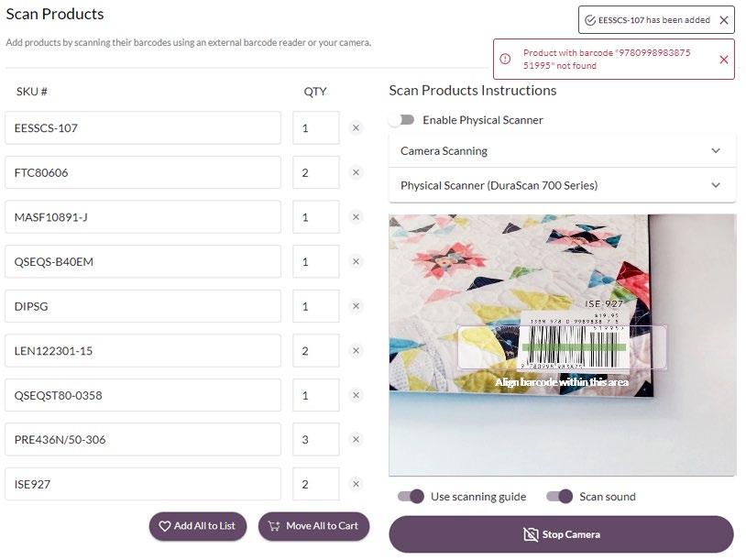The image size is (746, 560).
Task: Delete the LEN122301-15 row
Action: 357,351
